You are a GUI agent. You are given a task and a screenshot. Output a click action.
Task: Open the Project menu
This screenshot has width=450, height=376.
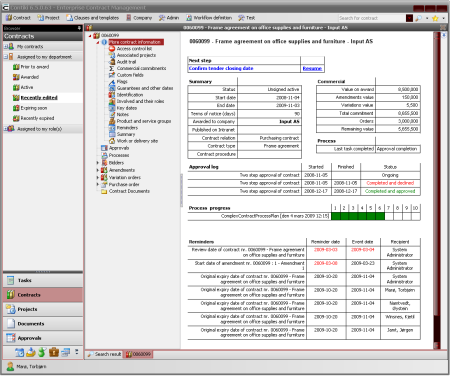click(48, 18)
